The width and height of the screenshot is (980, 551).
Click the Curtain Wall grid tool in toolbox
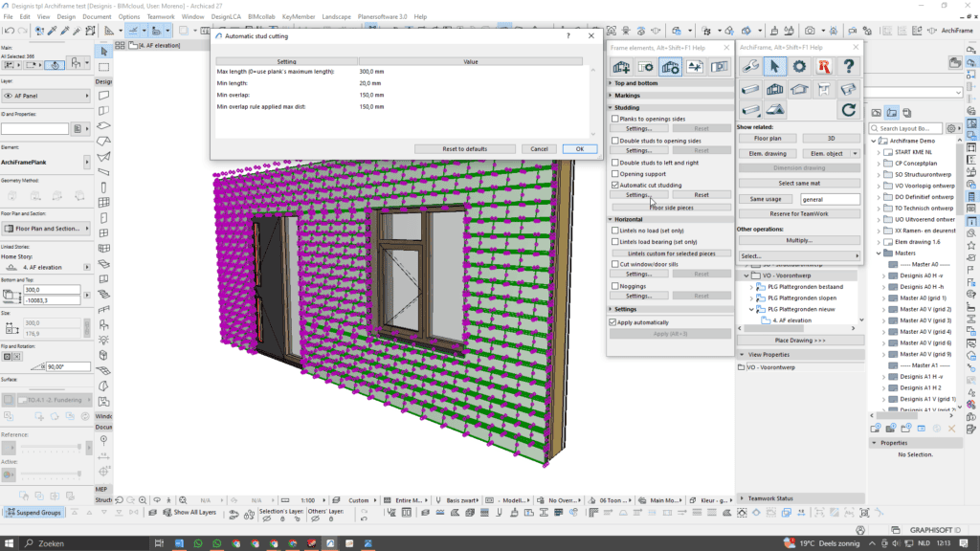[x=103, y=203]
